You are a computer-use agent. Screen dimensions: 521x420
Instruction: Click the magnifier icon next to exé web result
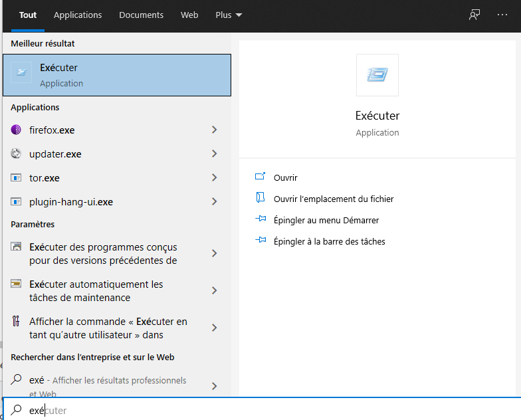16,379
